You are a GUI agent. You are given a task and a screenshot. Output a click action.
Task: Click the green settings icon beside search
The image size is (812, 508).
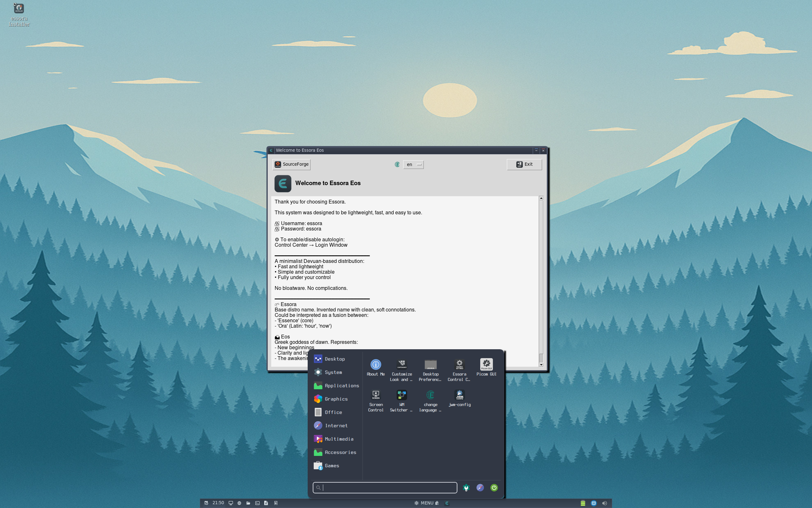click(x=466, y=487)
